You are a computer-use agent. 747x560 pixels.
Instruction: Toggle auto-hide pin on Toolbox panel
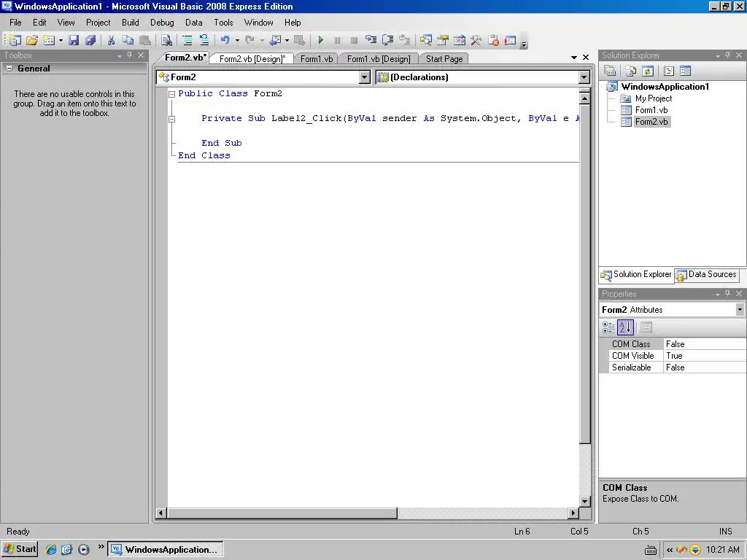[x=130, y=55]
